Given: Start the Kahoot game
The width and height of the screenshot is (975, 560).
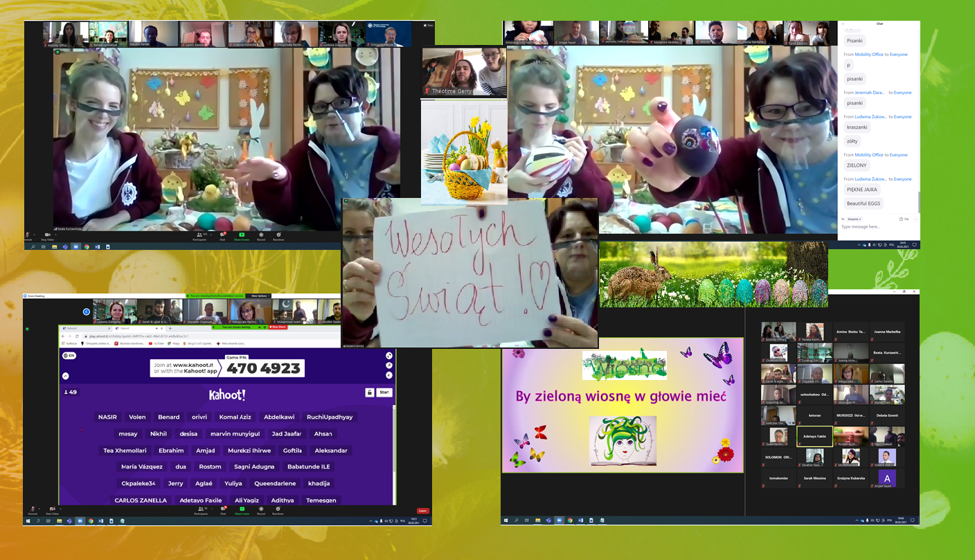Looking at the screenshot, I should pos(384,392).
